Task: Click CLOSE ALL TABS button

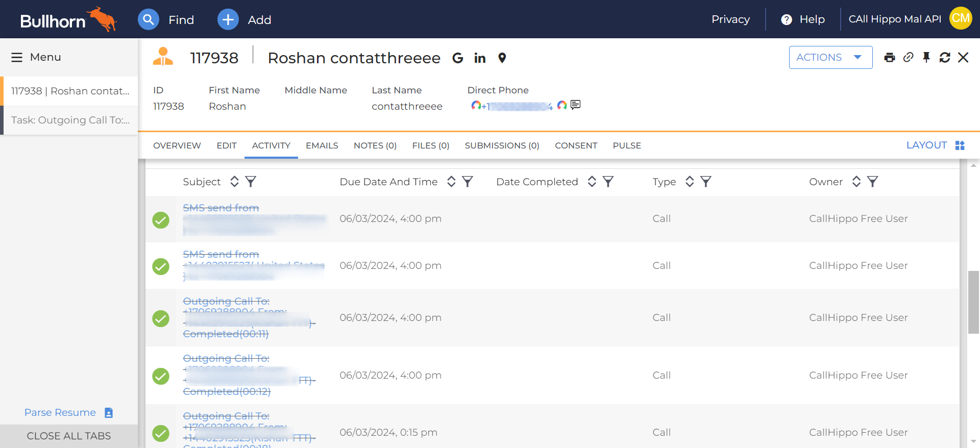Action: 69,436
